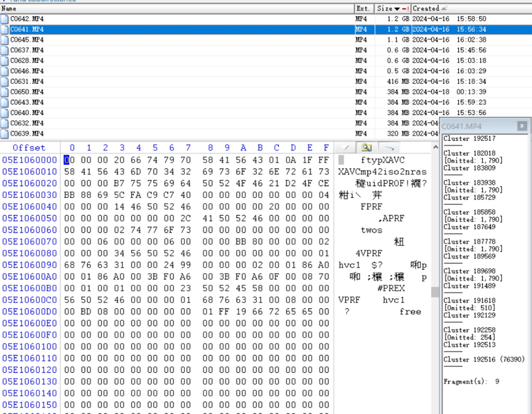
Task: Select file C0632.MP4 in the list
Action: coord(27,124)
